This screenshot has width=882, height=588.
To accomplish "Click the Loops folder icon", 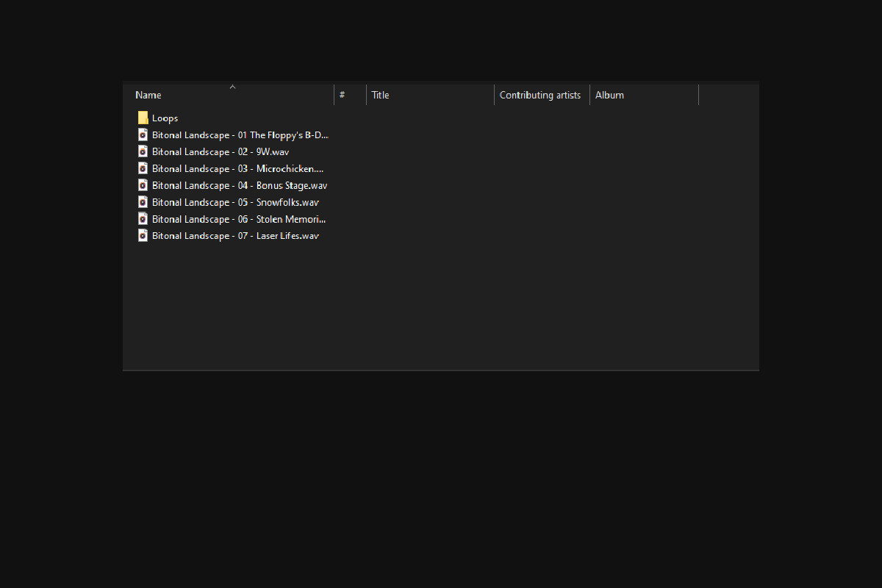I will coord(143,118).
